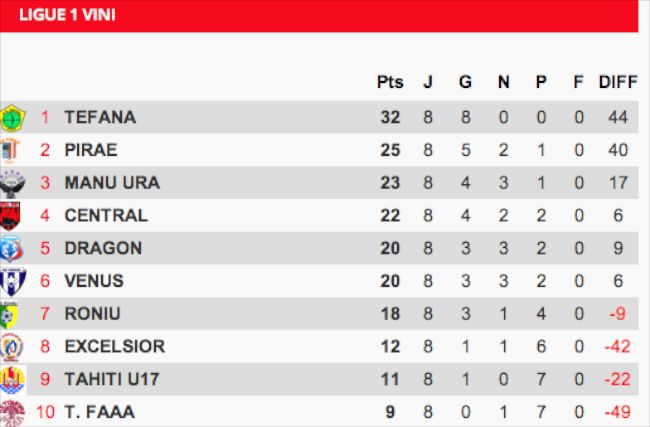This screenshot has height=427, width=650.
Task: Open the EXCELSIOR team link
Action: click(114, 346)
